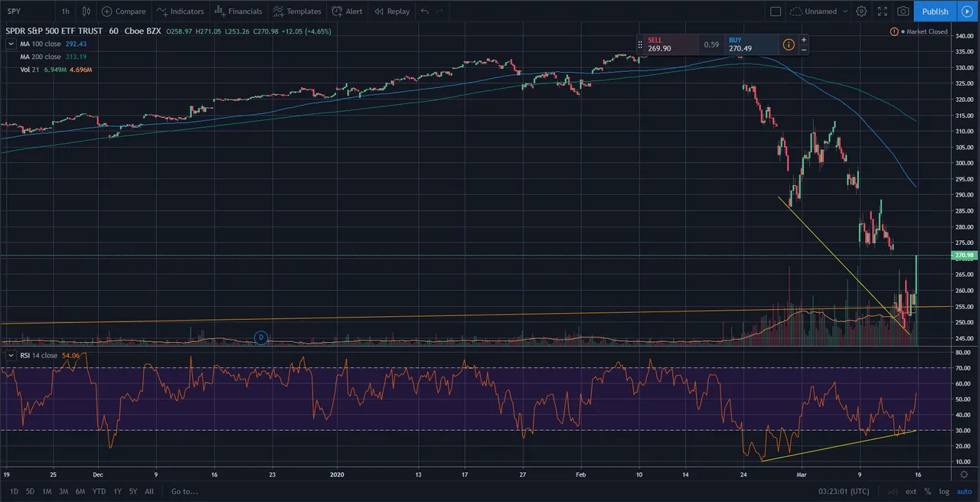
Task: Enter fullscreen mode
Action: point(882,11)
